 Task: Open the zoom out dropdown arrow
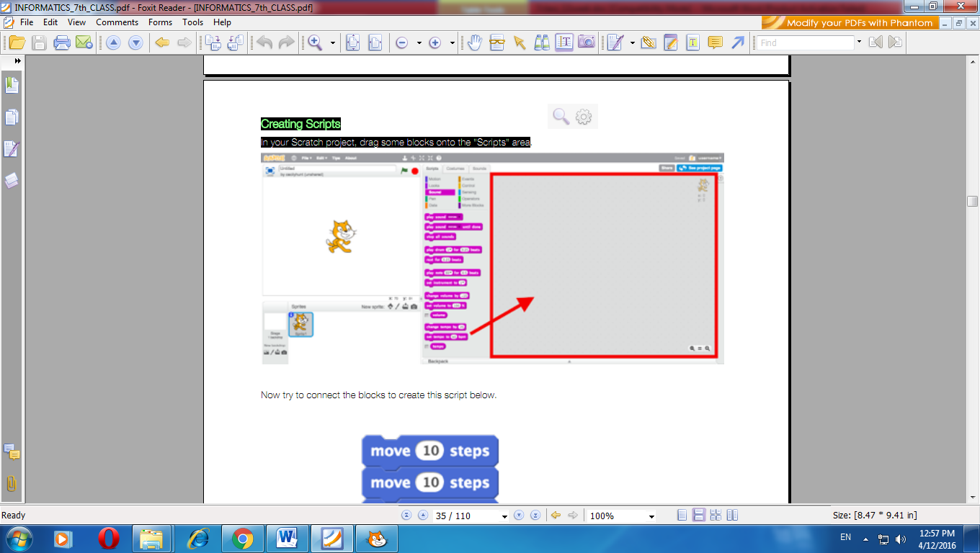(419, 43)
